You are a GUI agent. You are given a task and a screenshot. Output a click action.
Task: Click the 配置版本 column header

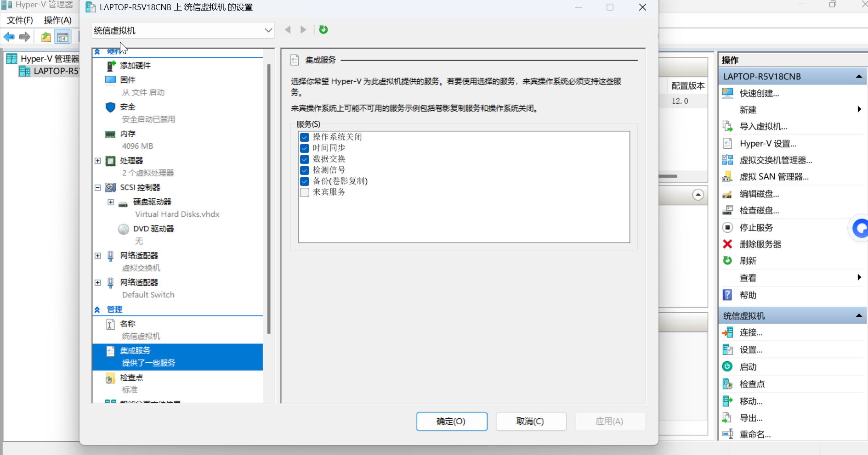tap(687, 86)
